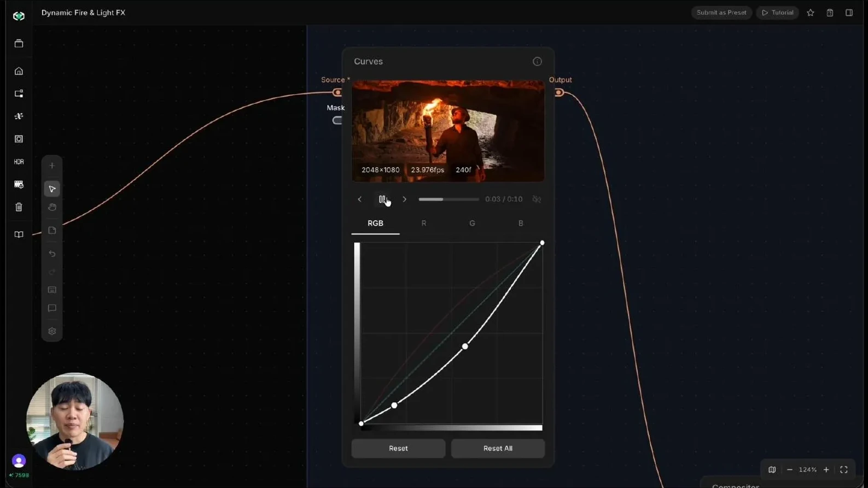
Task: Step to next frame in preview
Action: tap(405, 199)
